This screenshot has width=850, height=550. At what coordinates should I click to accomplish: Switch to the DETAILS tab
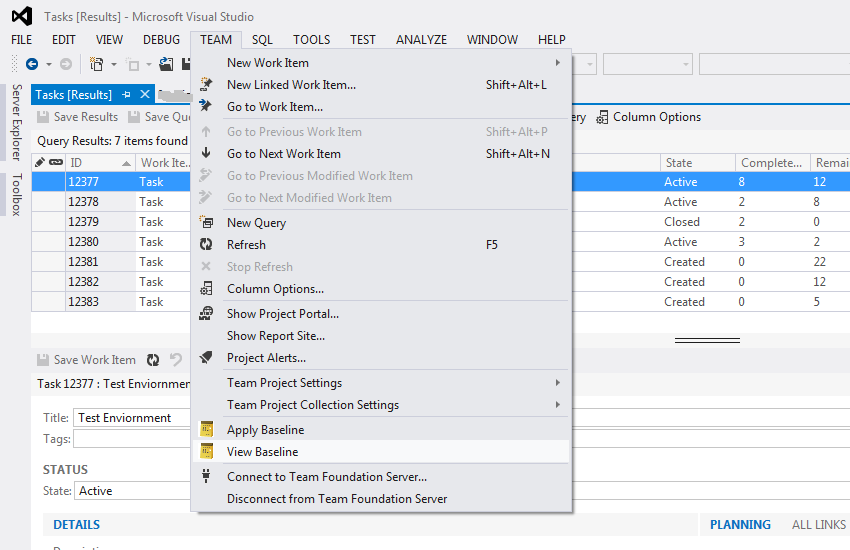(76, 525)
